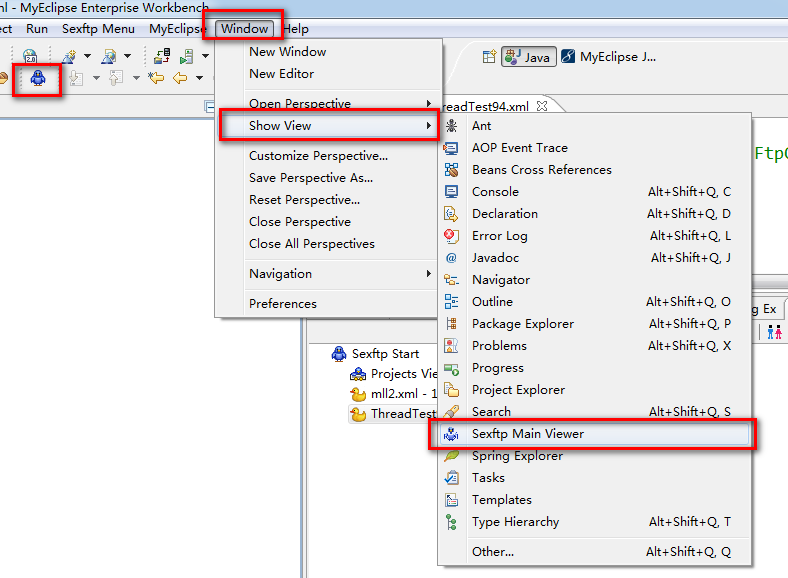Show the Search view
The height and width of the screenshot is (578, 788).
click(x=595, y=412)
